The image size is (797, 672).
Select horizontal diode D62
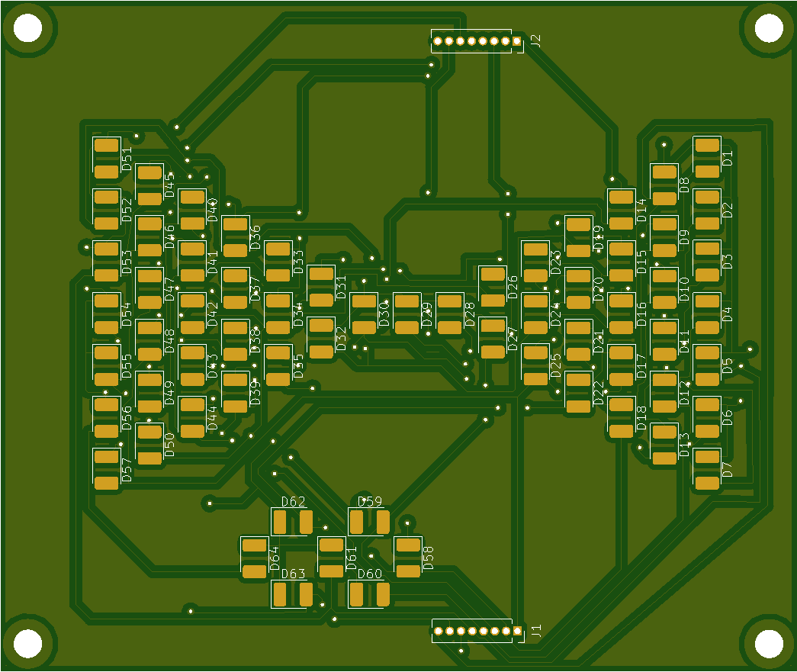click(x=293, y=522)
